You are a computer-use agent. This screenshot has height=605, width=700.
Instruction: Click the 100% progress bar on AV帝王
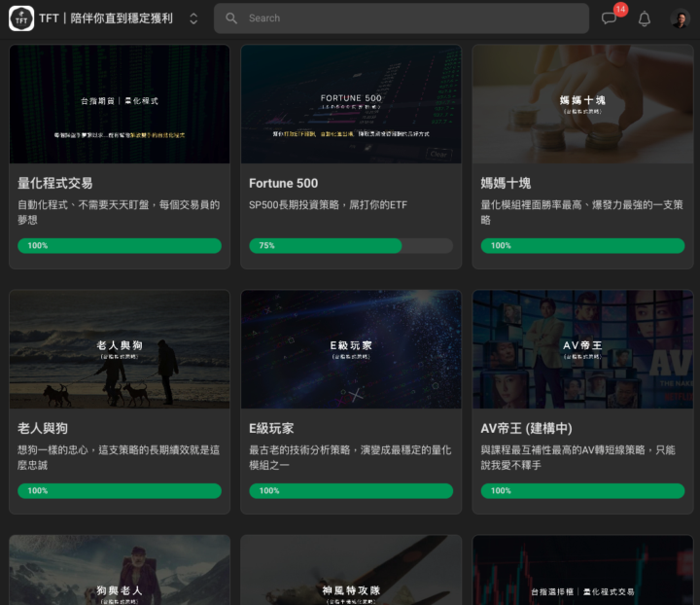click(582, 490)
